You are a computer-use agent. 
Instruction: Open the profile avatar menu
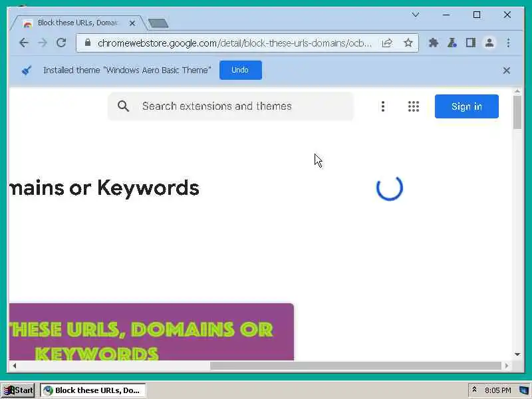pos(489,43)
